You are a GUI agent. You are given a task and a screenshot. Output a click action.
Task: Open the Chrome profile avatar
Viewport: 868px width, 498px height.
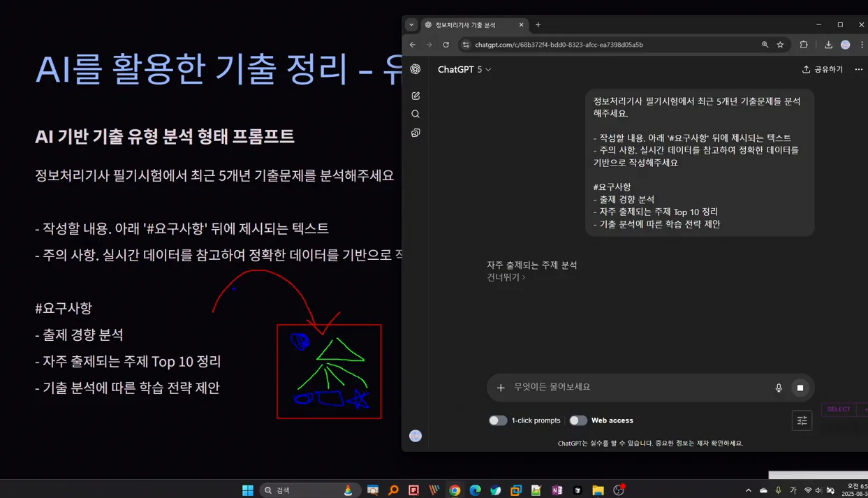(x=846, y=45)
